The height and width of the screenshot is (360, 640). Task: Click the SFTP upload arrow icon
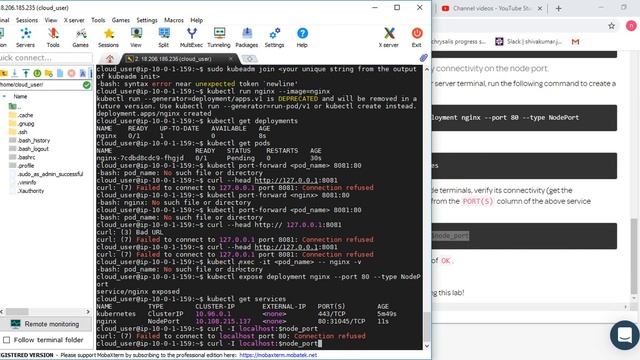[x=26, y=73]
